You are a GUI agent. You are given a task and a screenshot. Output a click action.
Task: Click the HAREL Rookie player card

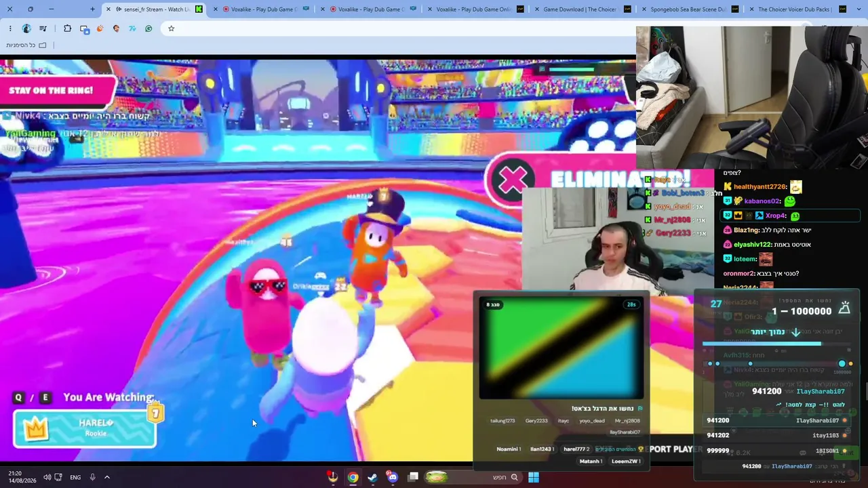[x=85, y=428]
